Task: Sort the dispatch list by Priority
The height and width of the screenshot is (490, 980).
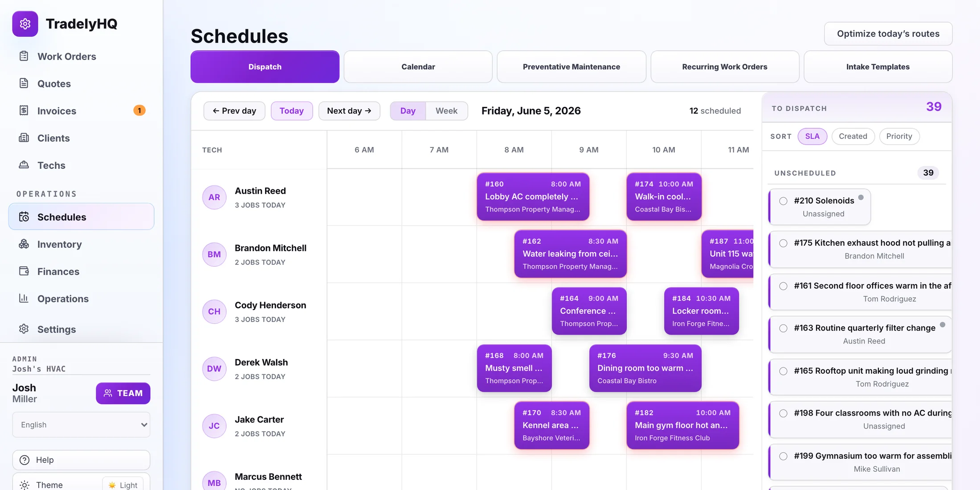Action: [899, 136]
